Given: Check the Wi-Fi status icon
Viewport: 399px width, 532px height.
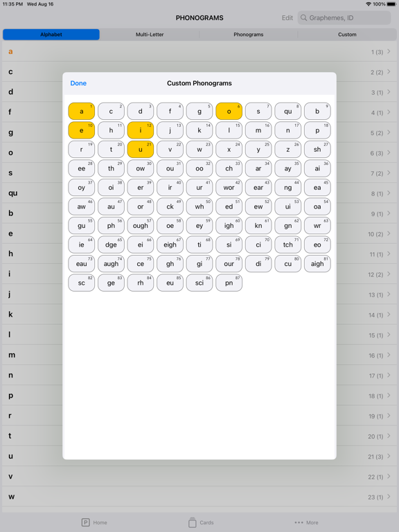Looking at the screenshot, I should (x=368, y=4).
